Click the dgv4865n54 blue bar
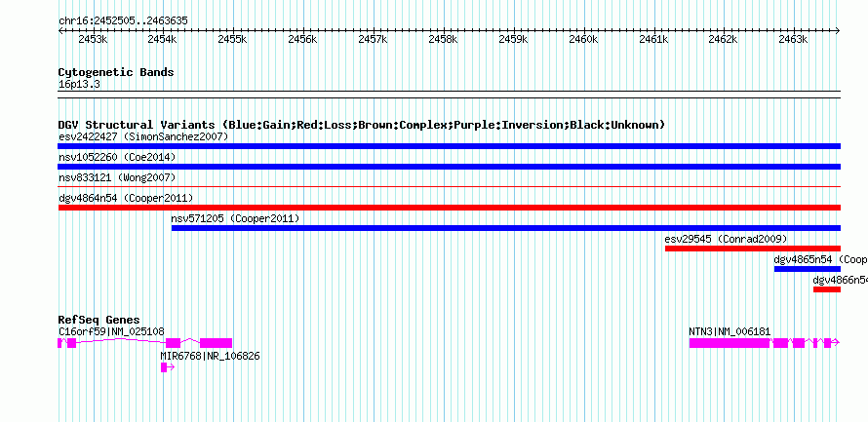The image size is (868, 422). [x=808, y=269]
